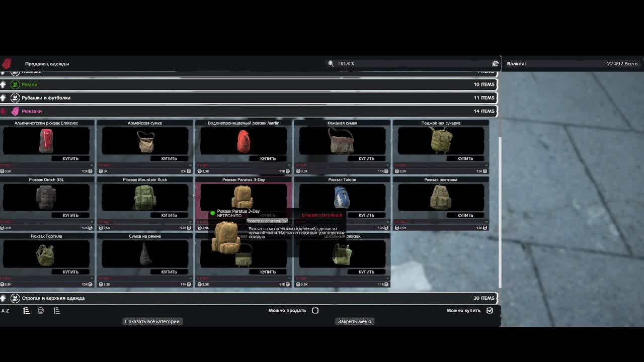Click the red backpack trader icon
Screen dimensions: 644x362
(7, 63)
